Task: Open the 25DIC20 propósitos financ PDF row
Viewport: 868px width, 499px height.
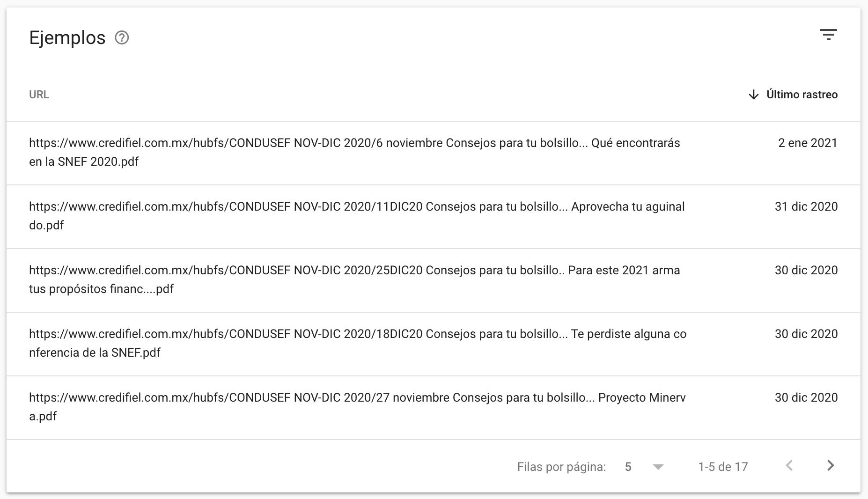Action: 354,279
